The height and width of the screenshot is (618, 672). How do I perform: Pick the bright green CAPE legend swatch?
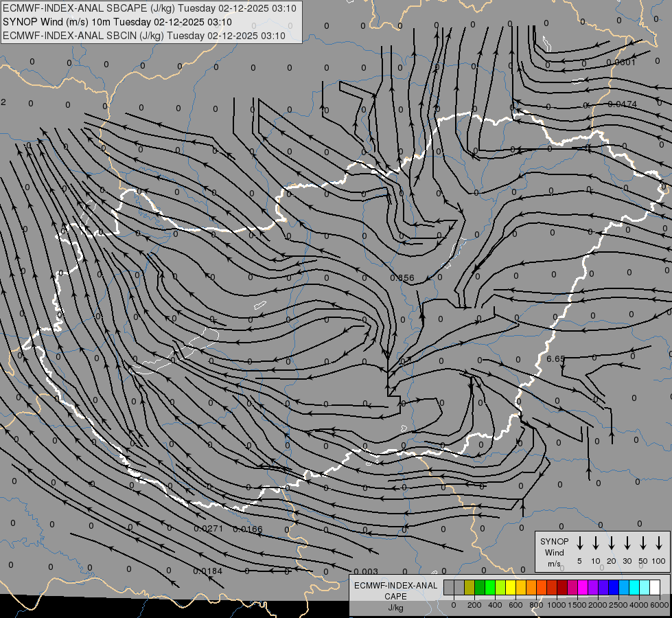pos(490,587)
